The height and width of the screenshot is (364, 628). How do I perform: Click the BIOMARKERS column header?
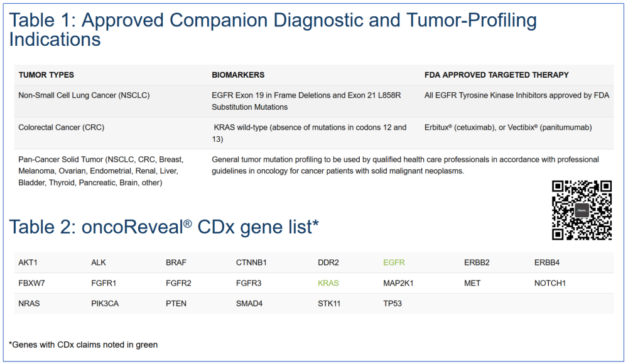pos(238,75)
